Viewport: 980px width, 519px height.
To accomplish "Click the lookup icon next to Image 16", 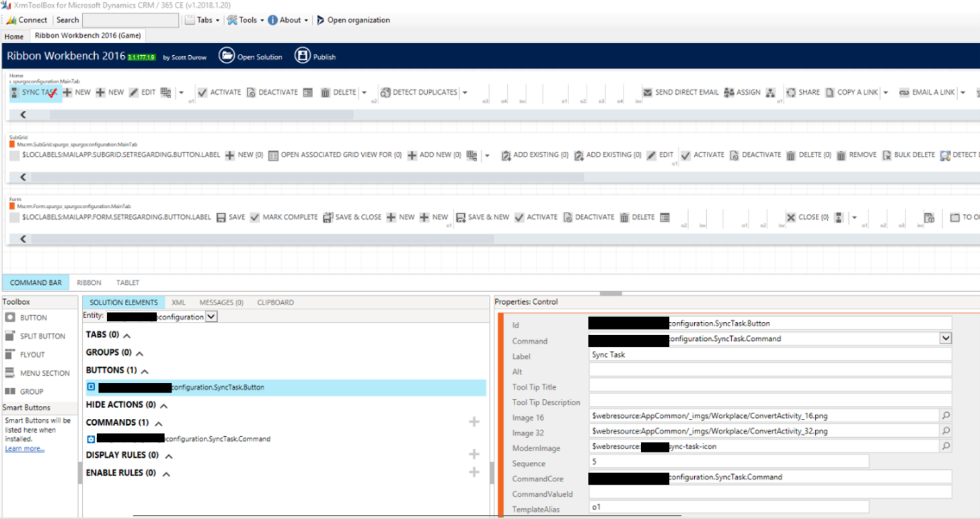I will point(946,416).
